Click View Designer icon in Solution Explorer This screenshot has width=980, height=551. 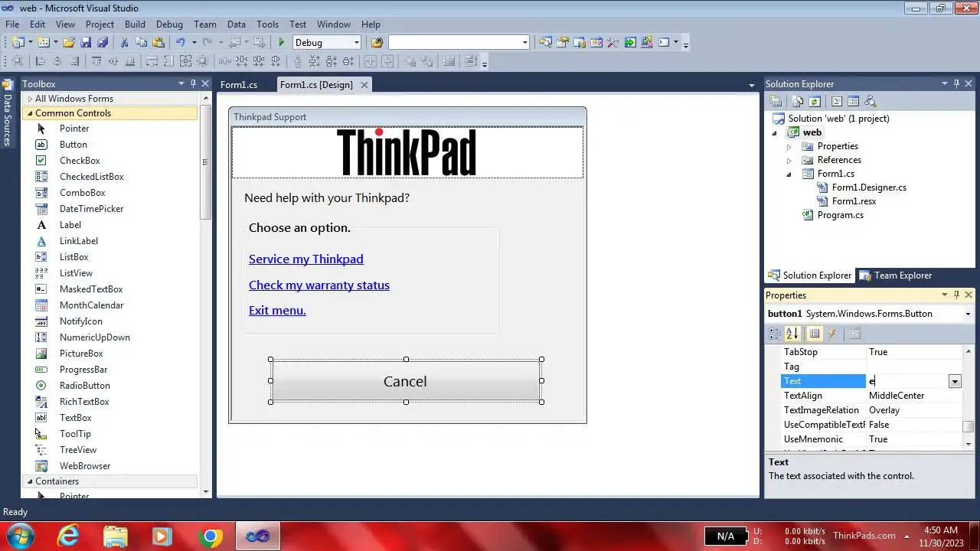853,101
